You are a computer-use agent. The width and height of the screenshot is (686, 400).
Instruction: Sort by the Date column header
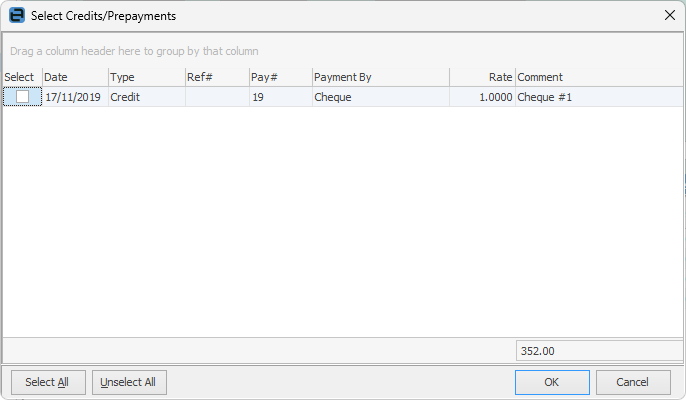75,77
